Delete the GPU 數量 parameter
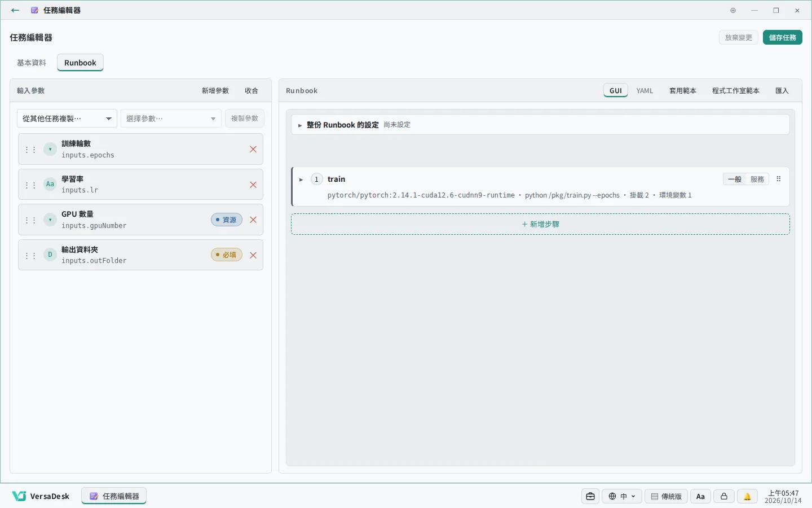The width and height of the screenshot is (812, 508). pyautogui.click(x=253, y=220)
